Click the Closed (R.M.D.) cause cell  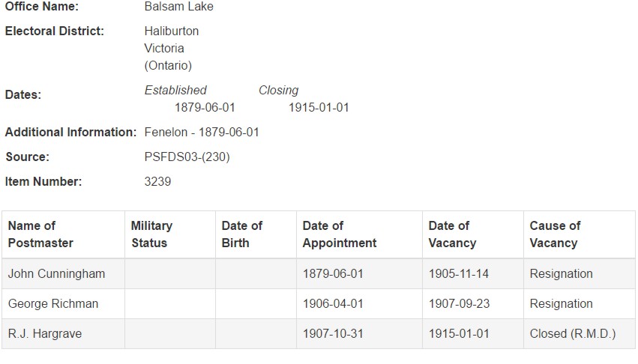click(x=573, y=334)
